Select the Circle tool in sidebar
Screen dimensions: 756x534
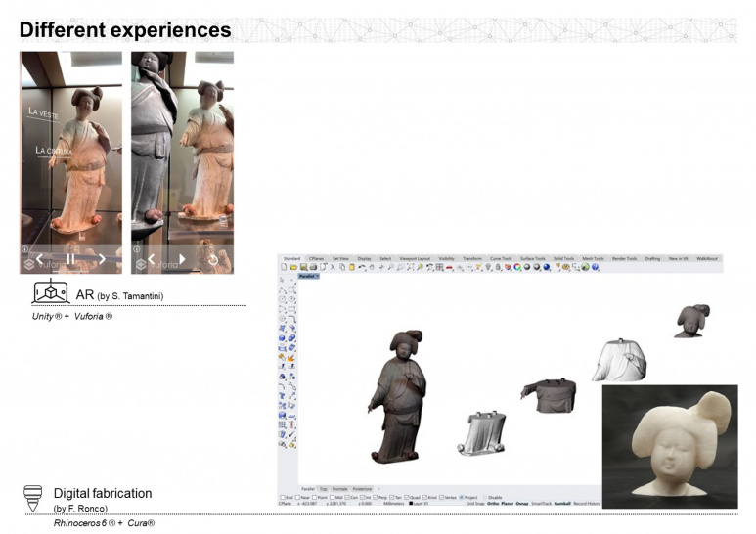click(x=283, y=299)
